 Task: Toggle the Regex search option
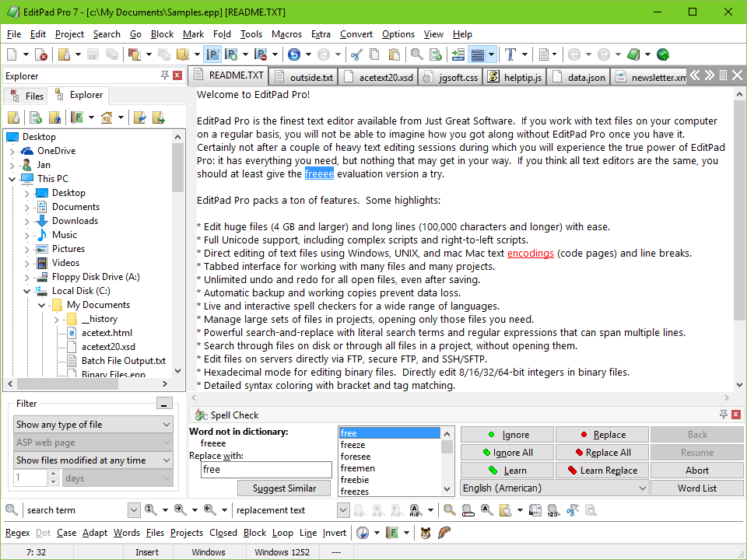tap(17, 533)
